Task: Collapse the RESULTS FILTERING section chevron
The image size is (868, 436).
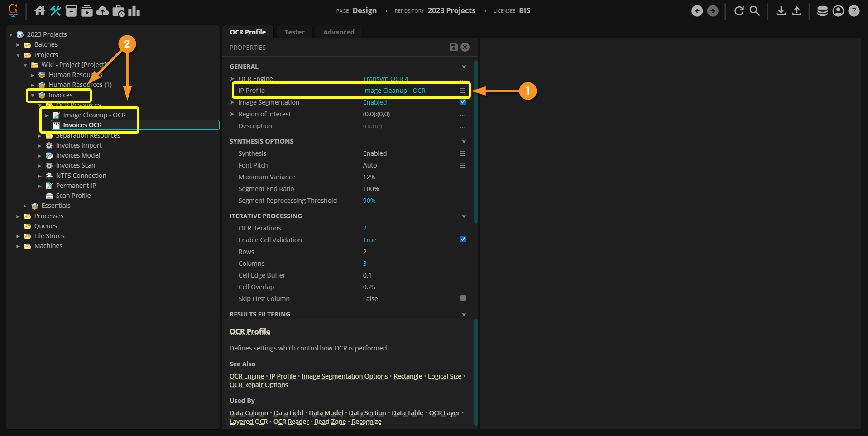Action: 464,314
